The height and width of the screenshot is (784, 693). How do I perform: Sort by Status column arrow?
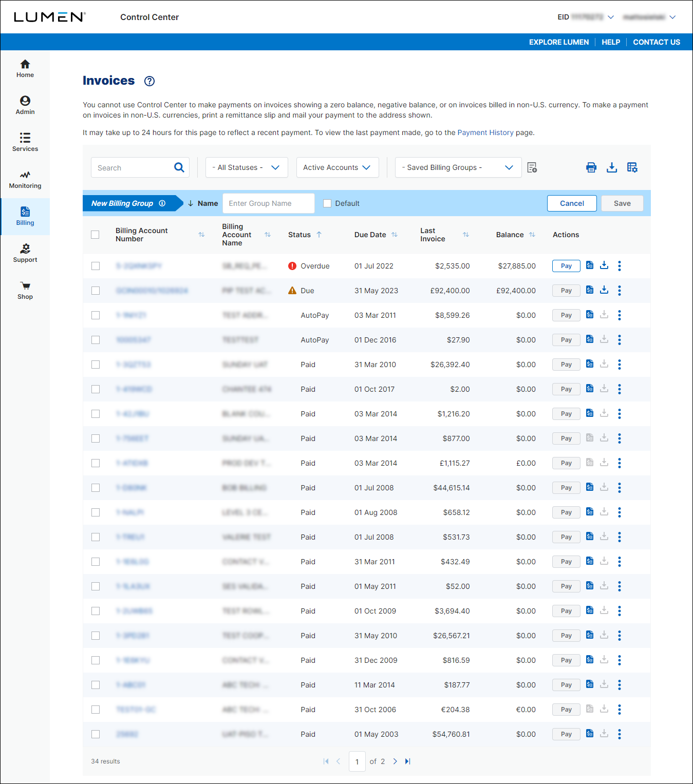point(319,235)
